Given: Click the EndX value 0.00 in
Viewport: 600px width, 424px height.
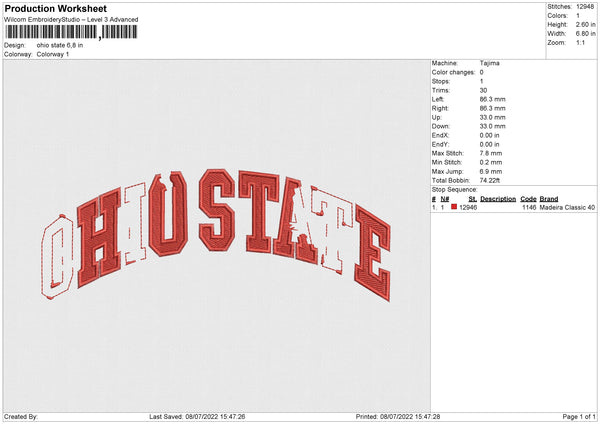Looking at the screenshot, I should point(489,135).
